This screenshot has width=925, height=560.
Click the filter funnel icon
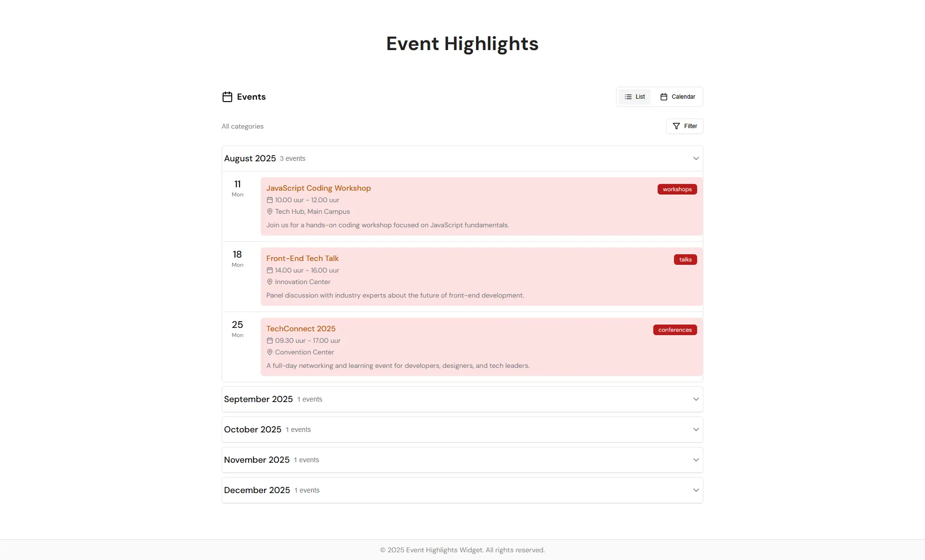tap(676, 126)
